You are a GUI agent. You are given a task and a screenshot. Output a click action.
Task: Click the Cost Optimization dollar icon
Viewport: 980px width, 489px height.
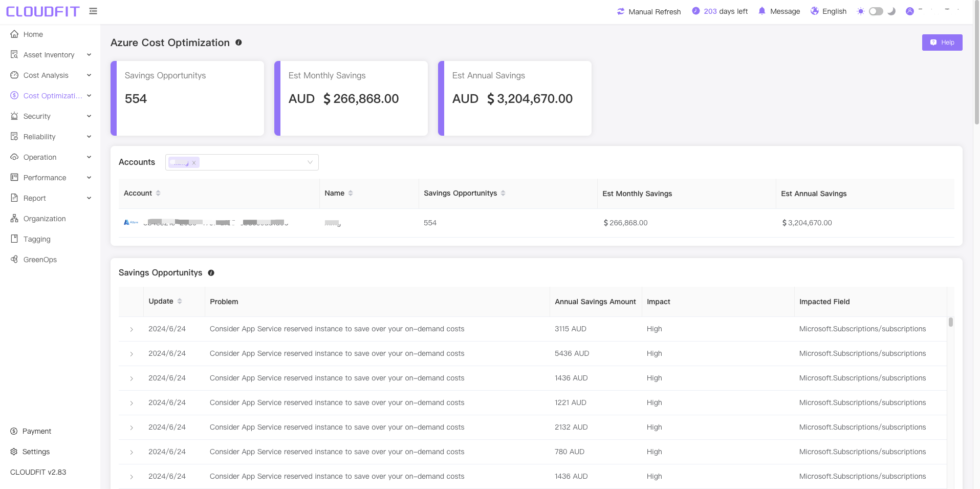14,96
